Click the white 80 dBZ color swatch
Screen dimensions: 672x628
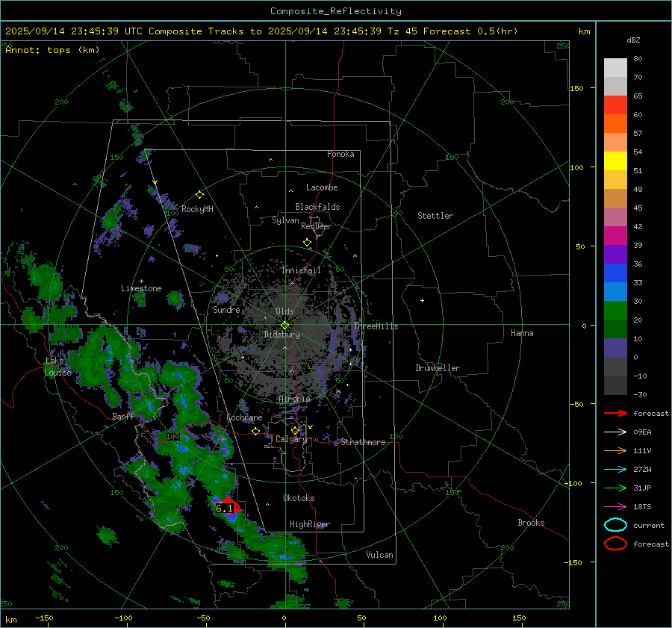(x=615, y=67)
